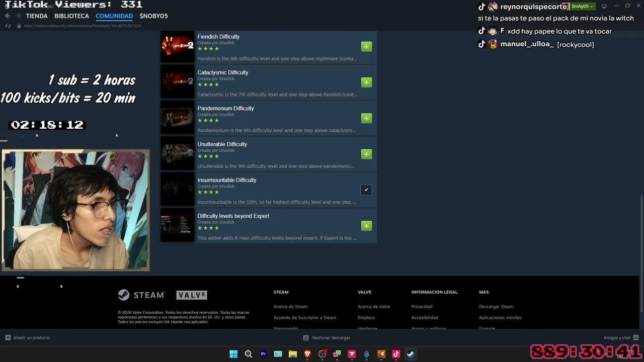644x362 pixels.
Task: Open the red TF app in taskbar
Action: click(352, 354)
